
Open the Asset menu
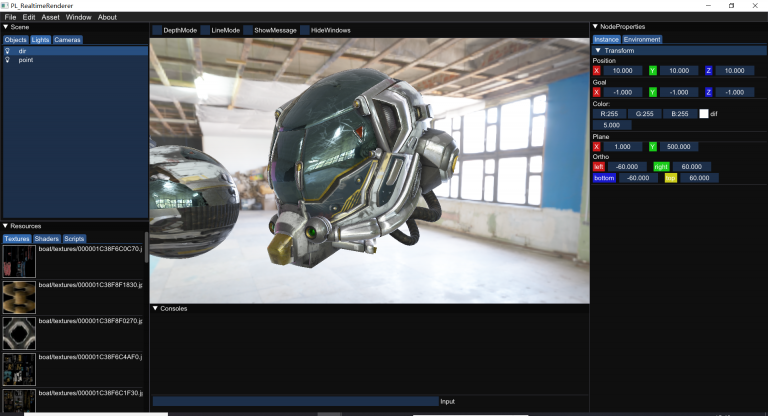50,17
